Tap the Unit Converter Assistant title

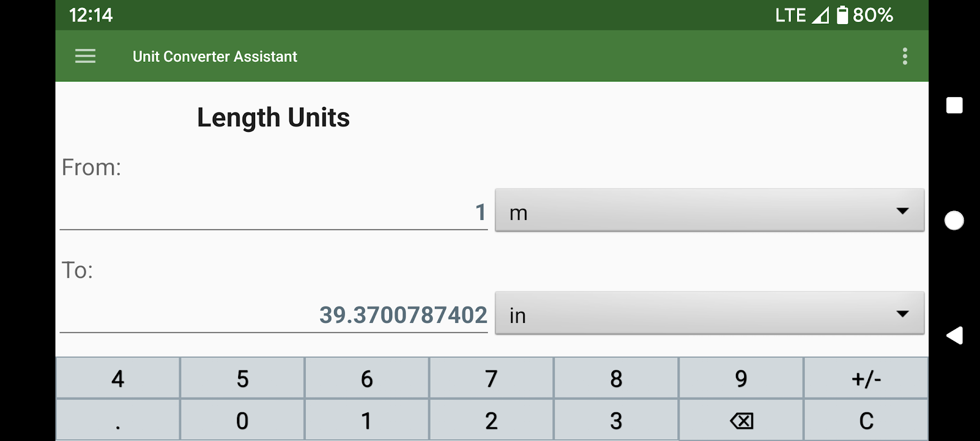pos(215,56)
